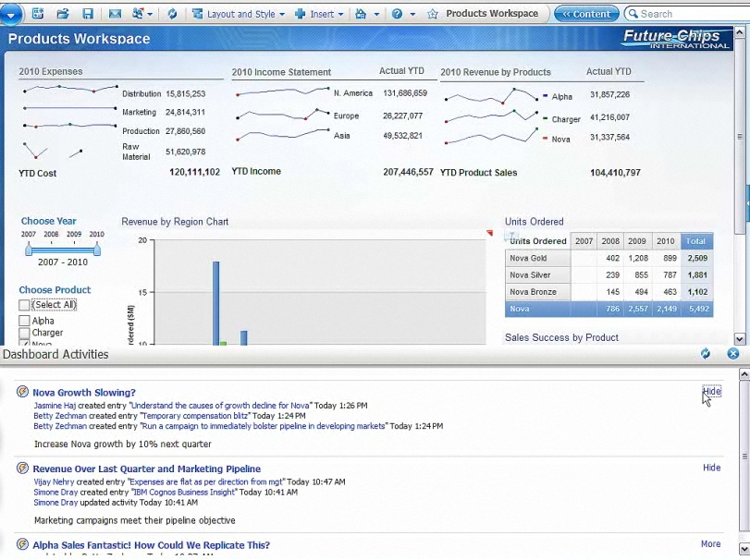Click the left handle of the year slider
This screenshot has width=750, height=560.
point(29,249)
